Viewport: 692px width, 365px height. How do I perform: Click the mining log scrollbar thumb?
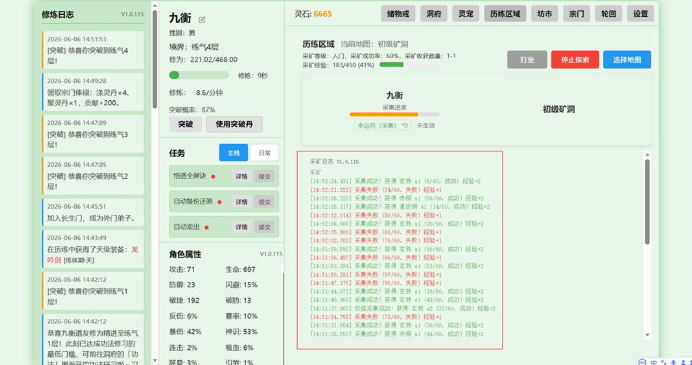[647, 201]
